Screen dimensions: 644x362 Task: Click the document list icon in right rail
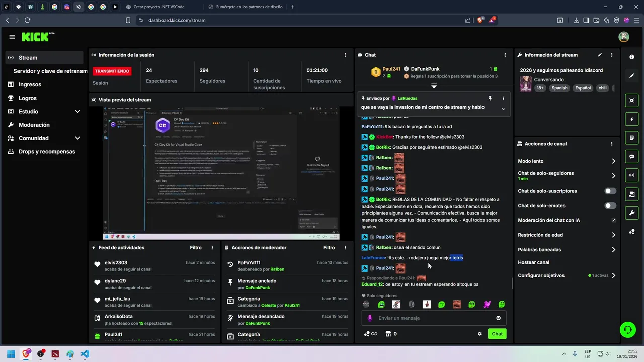coord(632,138)
